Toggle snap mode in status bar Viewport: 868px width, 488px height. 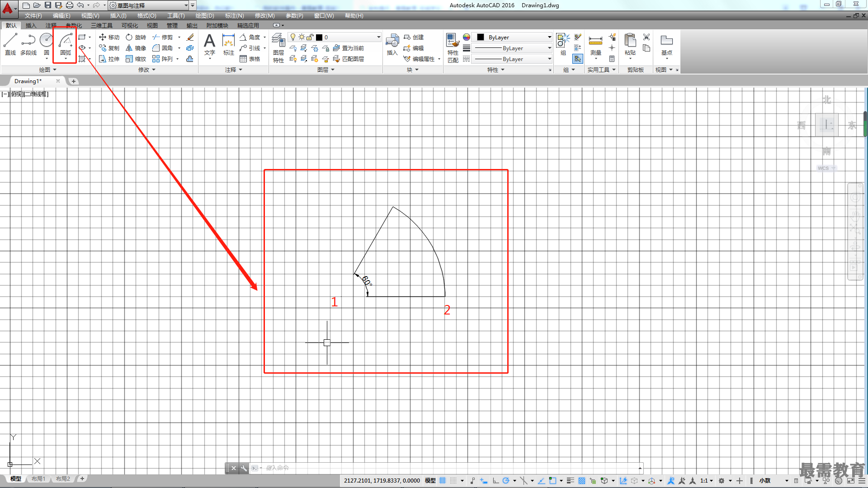pos(453,481)
